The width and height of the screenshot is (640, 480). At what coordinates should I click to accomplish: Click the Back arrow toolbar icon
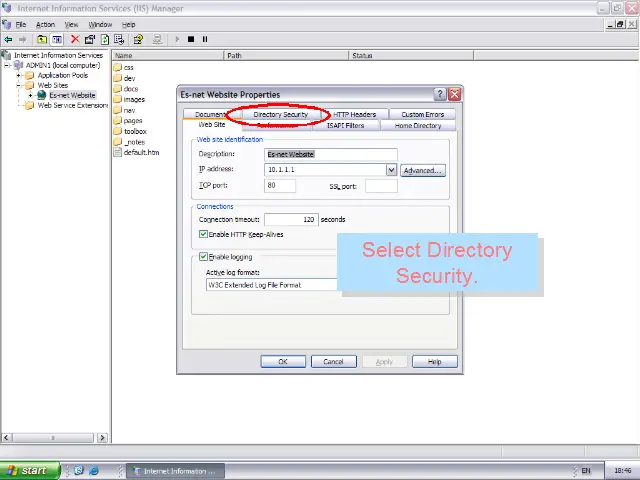pos(8,40)
